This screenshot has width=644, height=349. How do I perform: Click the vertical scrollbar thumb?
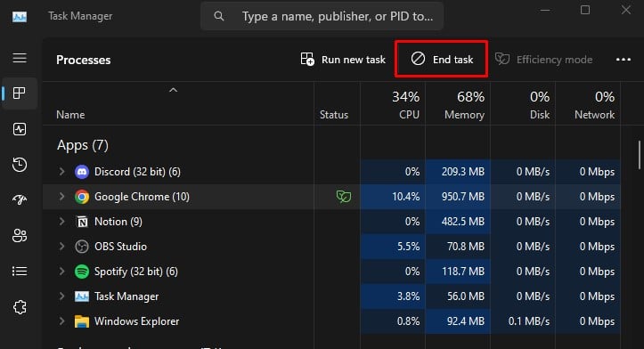tap(639, 155)
